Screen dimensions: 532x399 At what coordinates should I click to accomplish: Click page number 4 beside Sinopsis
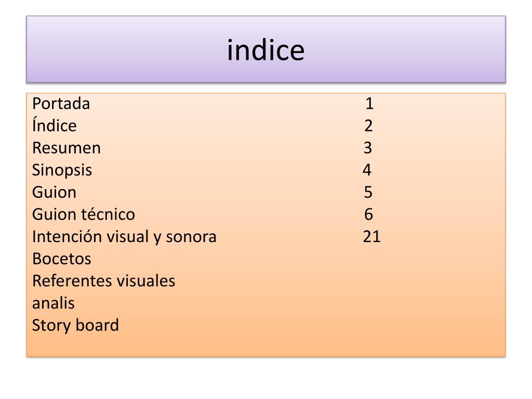tap(367, 170)
